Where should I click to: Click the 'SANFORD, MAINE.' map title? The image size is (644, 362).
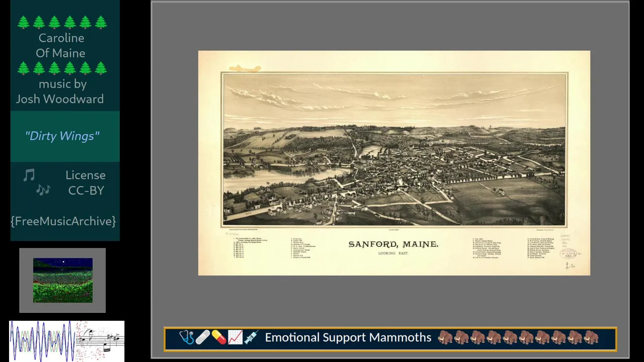pyautogui.click(x=393, y=244)
